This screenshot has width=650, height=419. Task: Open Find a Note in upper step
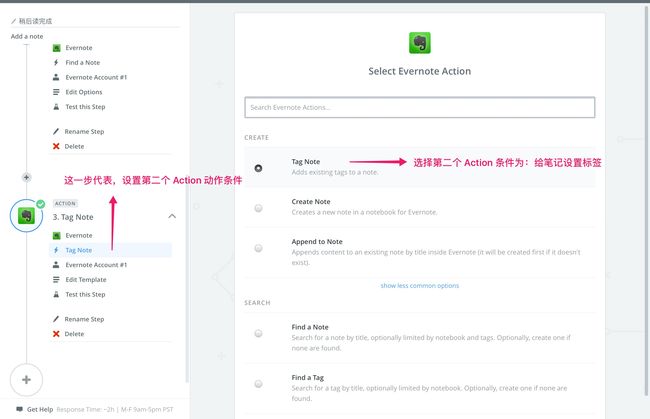[82, 63]
